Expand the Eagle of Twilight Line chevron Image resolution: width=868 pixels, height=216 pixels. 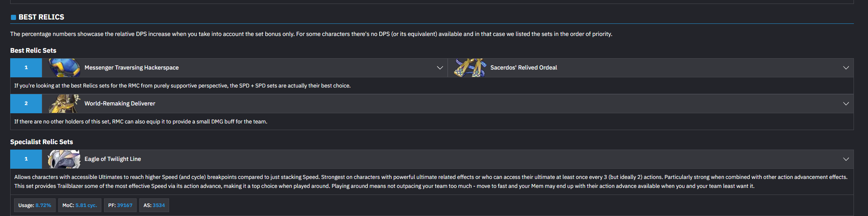[x=846, y=159]
